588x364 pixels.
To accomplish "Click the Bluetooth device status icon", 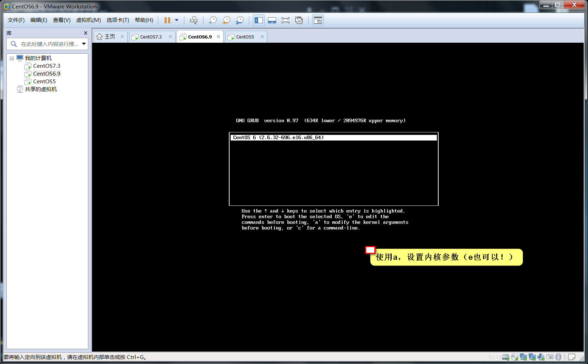I will pos(558,357).
